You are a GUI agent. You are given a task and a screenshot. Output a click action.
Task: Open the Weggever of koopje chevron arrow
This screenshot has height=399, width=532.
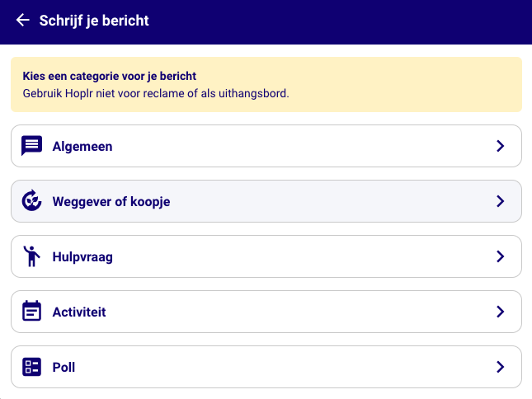click(x=500, y=201)
